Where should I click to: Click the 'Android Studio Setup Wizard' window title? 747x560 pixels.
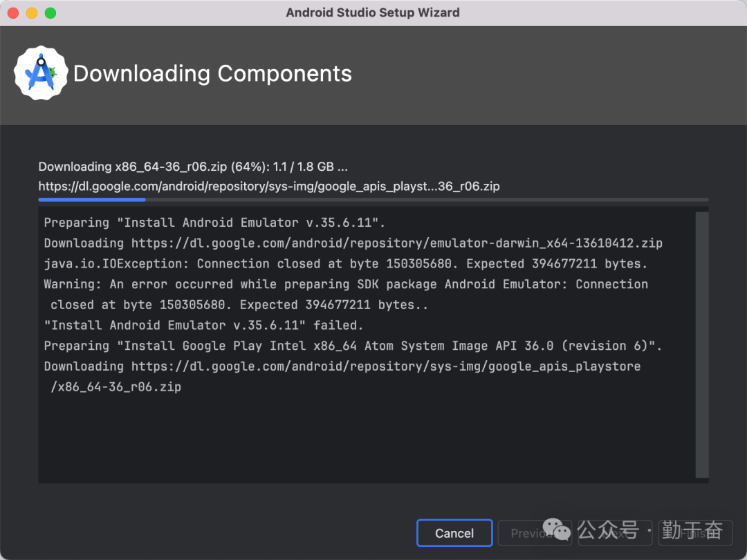(373, 13)
